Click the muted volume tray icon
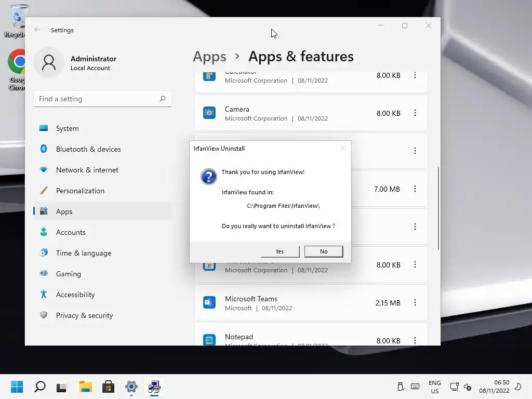 (x=468, y=387)
